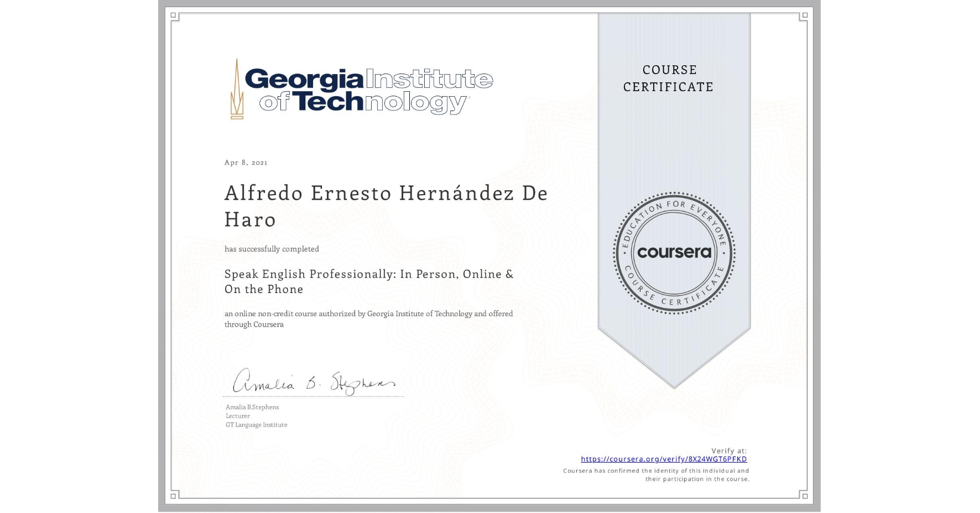Select the 'COURSE CERTIFICATE' header label
This screenshot has width=980, height=513.
[667, 78]
